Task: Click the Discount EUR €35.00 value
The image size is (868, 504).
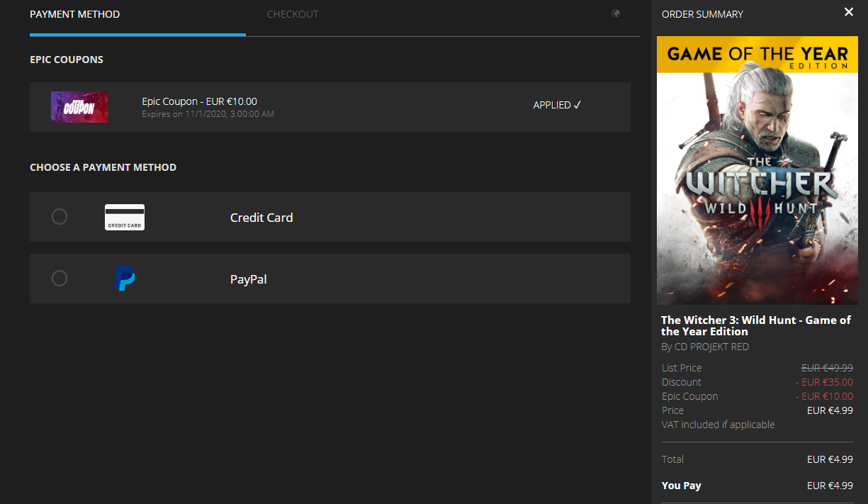Action: point(824,382)
